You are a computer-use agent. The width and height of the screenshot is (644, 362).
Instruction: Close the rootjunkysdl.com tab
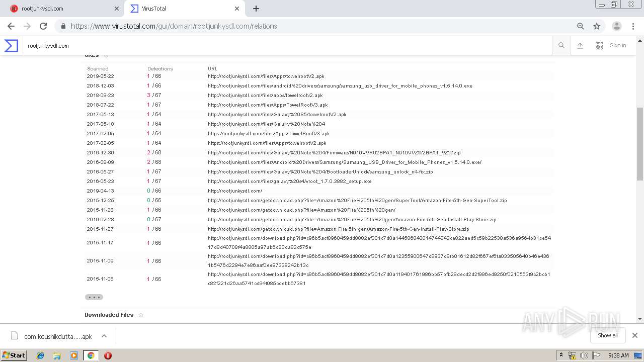tap(117, 9)
